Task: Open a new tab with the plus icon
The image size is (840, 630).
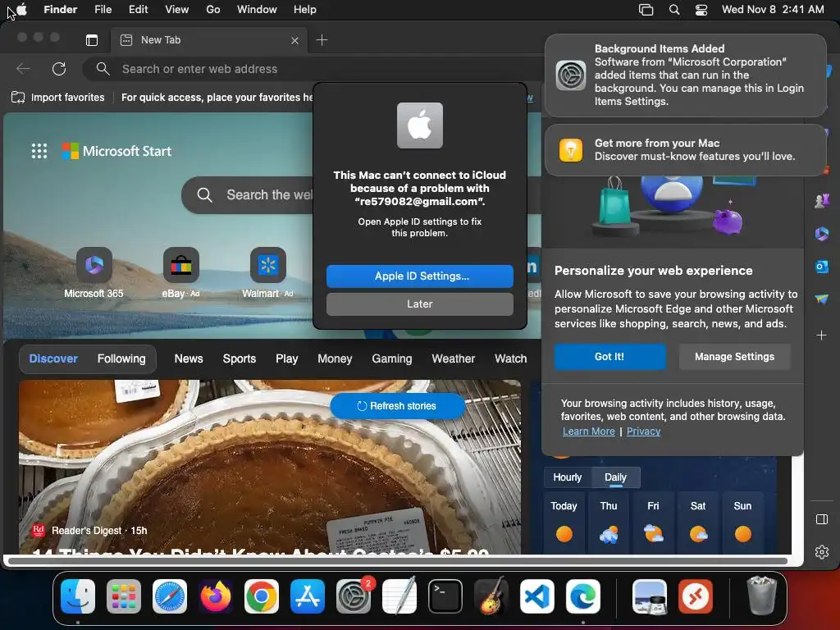Action: pyautogui.click(x=322, y=40)
